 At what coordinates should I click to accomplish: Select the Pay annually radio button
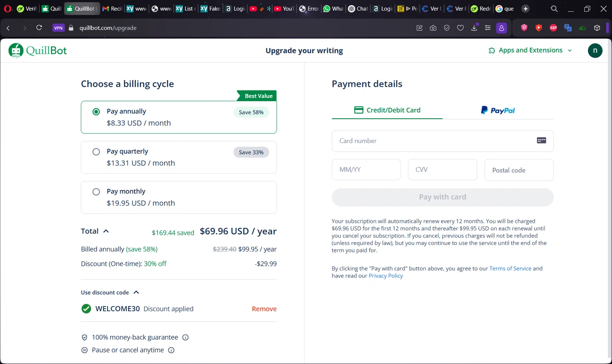96,112
